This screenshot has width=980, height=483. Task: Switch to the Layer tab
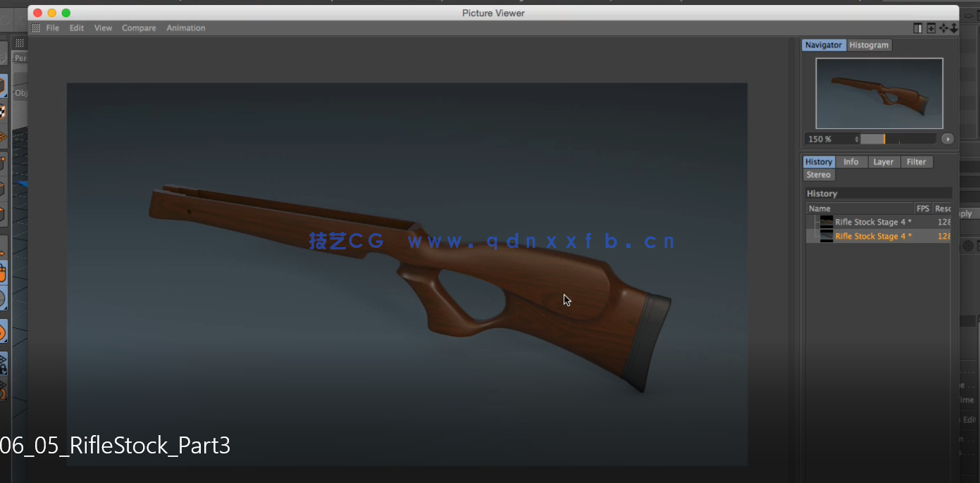(883, 162)
